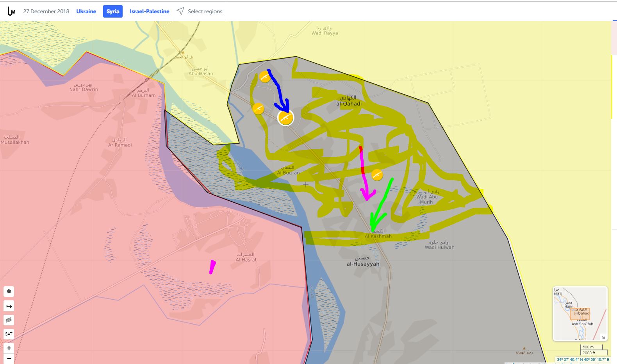Open the Select regions dropdown

click(200, 11)
